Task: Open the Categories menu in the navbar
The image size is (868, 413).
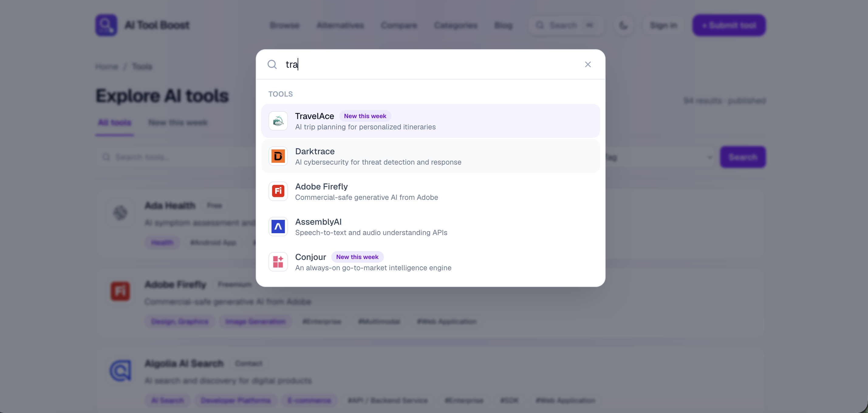Action: coord(456,25)
